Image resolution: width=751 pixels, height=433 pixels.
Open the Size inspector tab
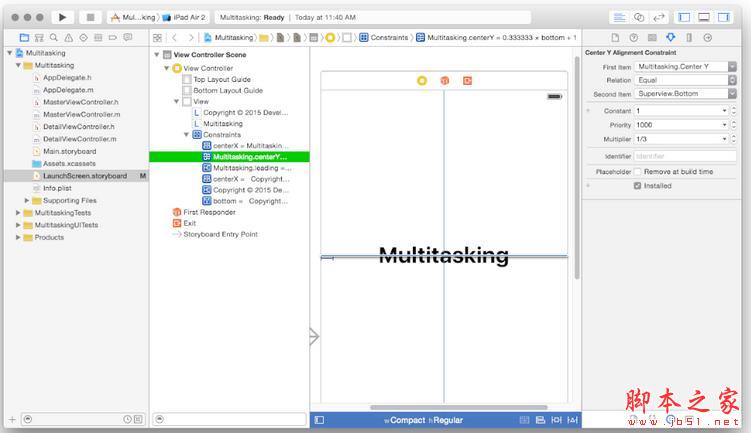(689, 37)
